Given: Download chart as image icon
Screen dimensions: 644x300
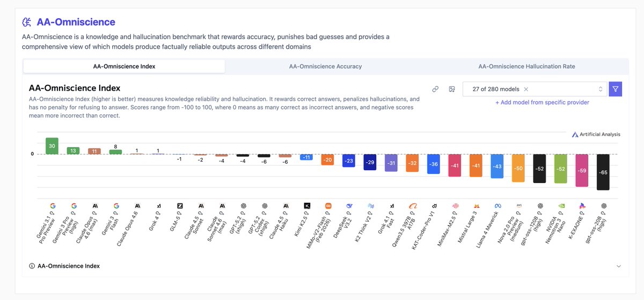Looking at the screenshot, I should (452, 89).
